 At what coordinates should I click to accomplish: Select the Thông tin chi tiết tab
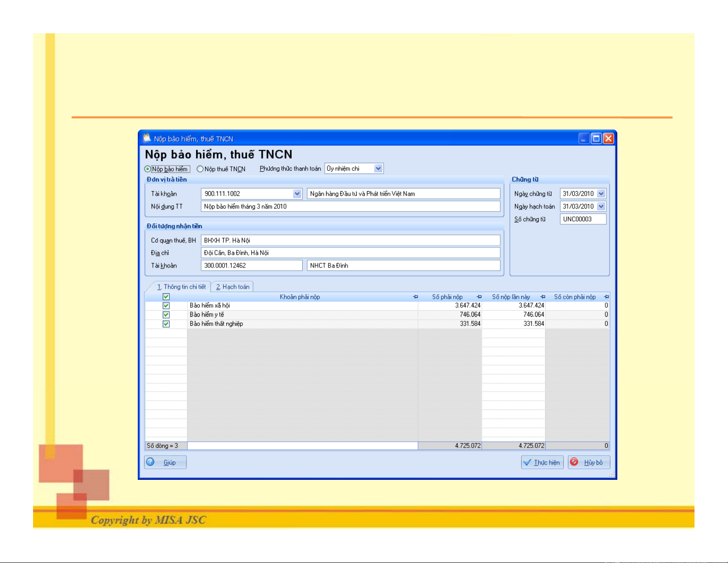(x=181, y=287)
